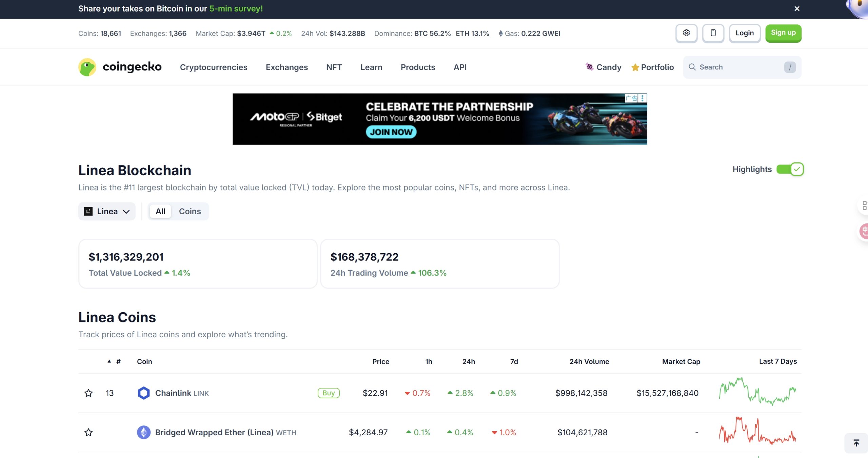Open the API menu
868x458 pixels.
click(x=460, y=67)
